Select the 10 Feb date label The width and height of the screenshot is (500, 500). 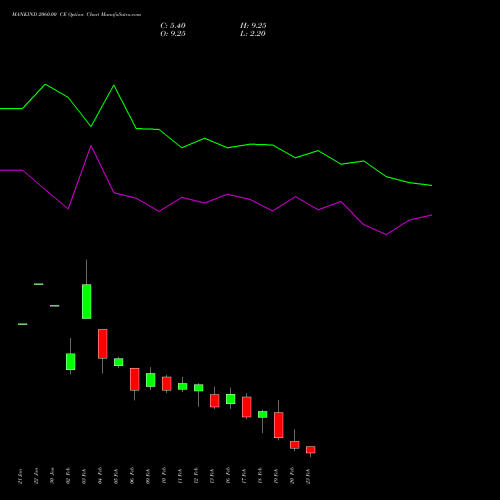(164, 476)
